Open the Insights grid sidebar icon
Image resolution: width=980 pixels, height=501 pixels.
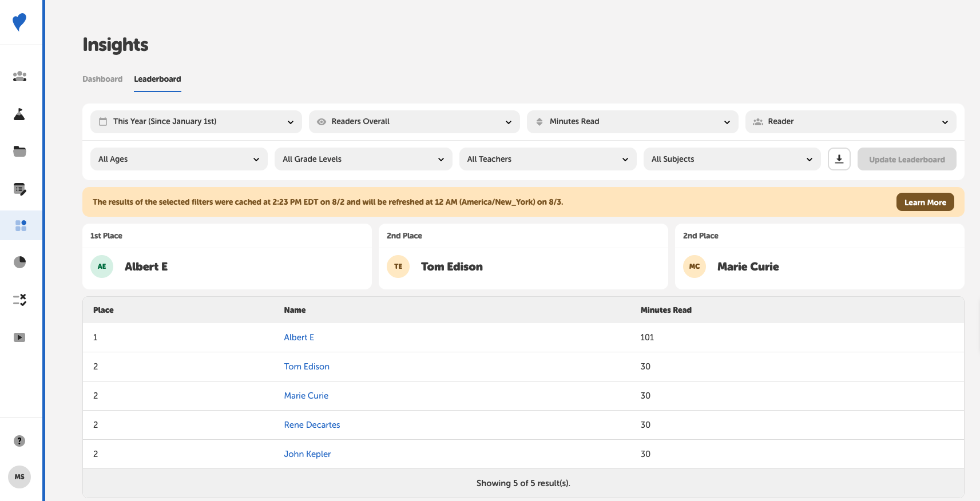[x=21, y=225]
